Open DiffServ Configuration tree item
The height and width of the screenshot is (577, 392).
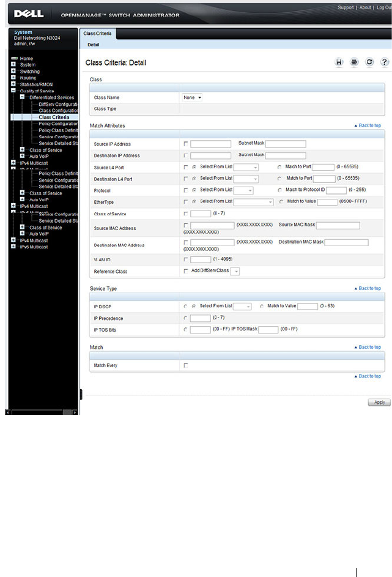(58, 104)
